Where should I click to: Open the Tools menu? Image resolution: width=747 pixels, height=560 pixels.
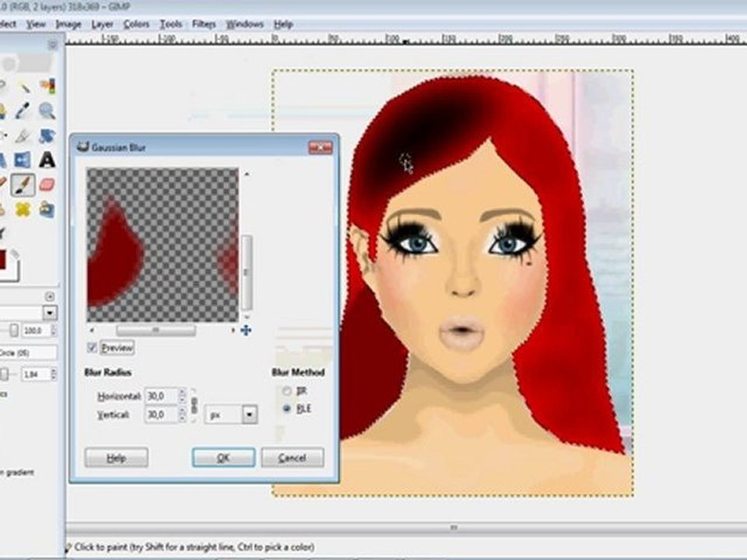(170, 24)
